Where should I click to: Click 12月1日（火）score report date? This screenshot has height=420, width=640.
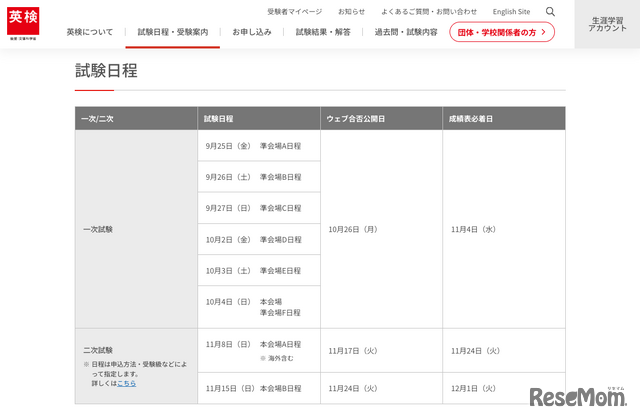(x=473, y=388)
